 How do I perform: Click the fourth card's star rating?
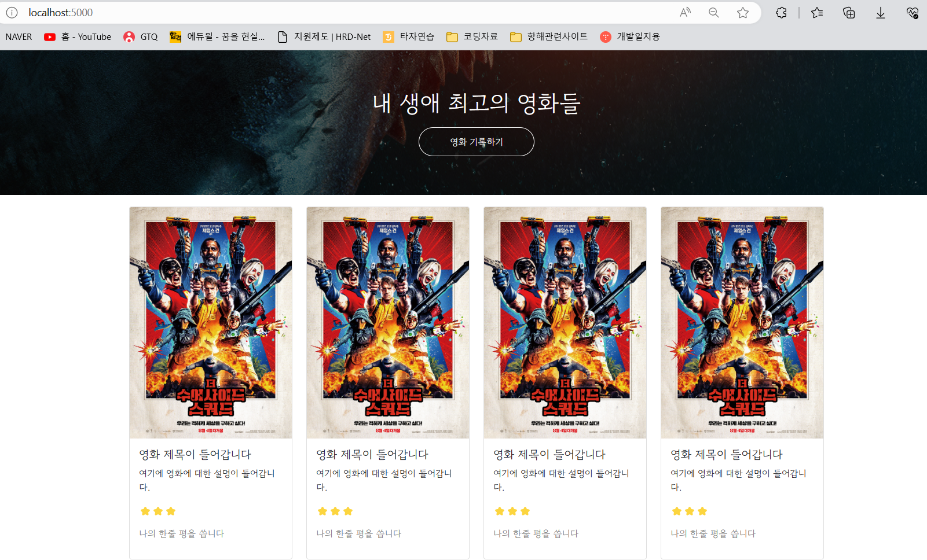tap(690, 511)
